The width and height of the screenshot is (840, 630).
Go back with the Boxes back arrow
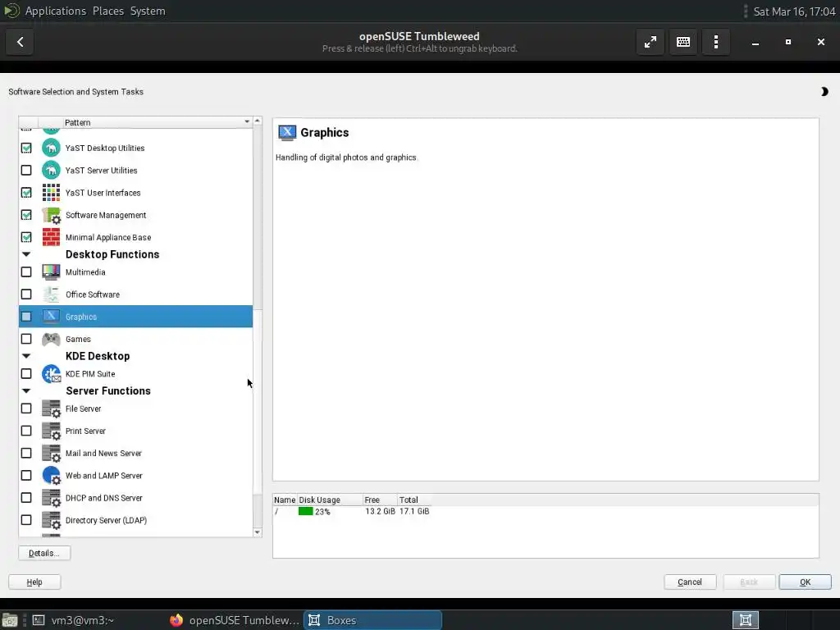tap(20, 42)
